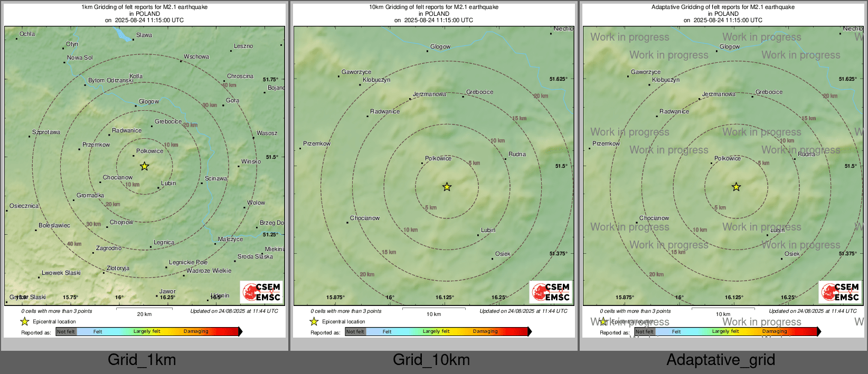Click the Leszno label on the 1km map
The height and width of the screenshot is (374, 868).
pos(243,46)
